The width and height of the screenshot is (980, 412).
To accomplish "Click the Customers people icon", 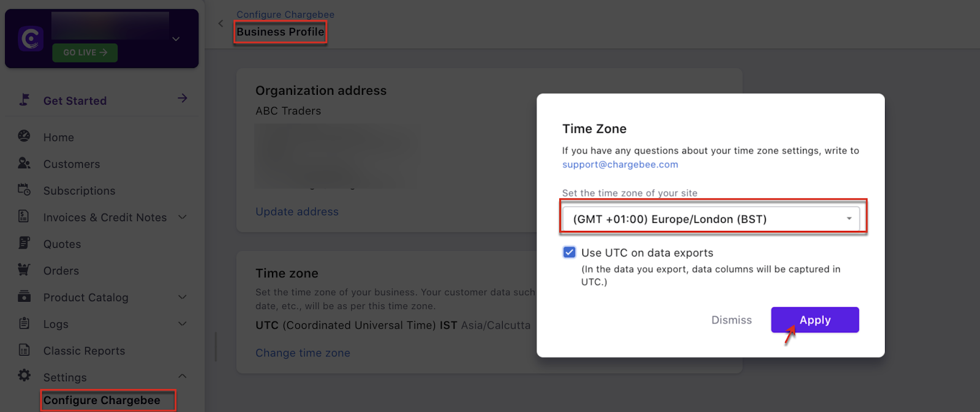I will click(24, 163).
